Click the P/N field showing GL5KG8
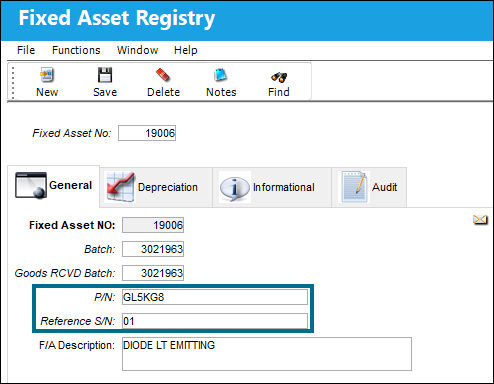Viewport: 494px width, 384px height. pyautogui.click(x=215, y=297)
